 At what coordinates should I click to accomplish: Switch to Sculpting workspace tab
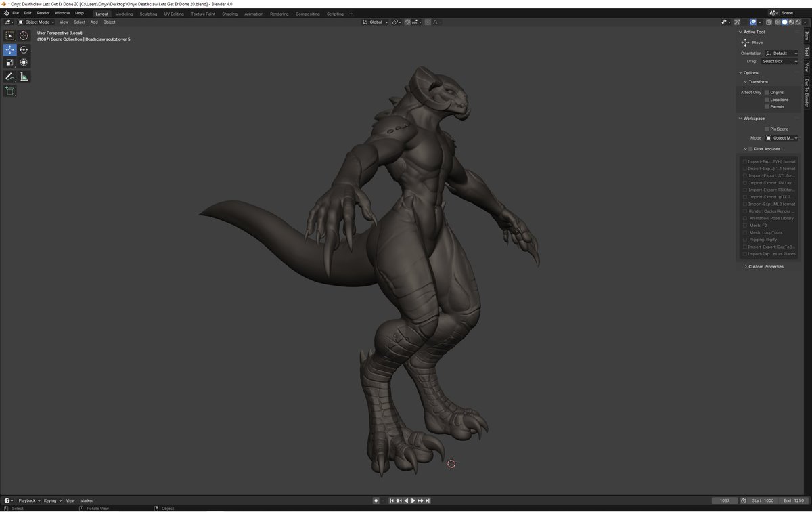click(x=148, y=14)
